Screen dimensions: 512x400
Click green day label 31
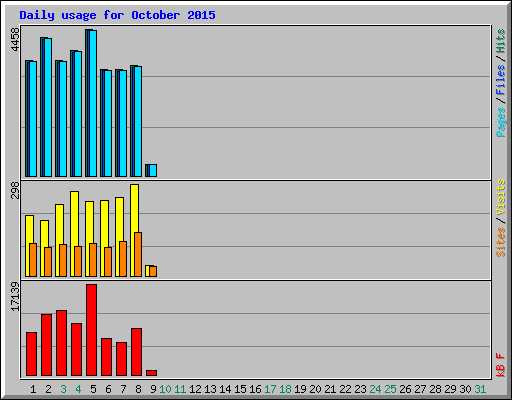pos(480,389)
